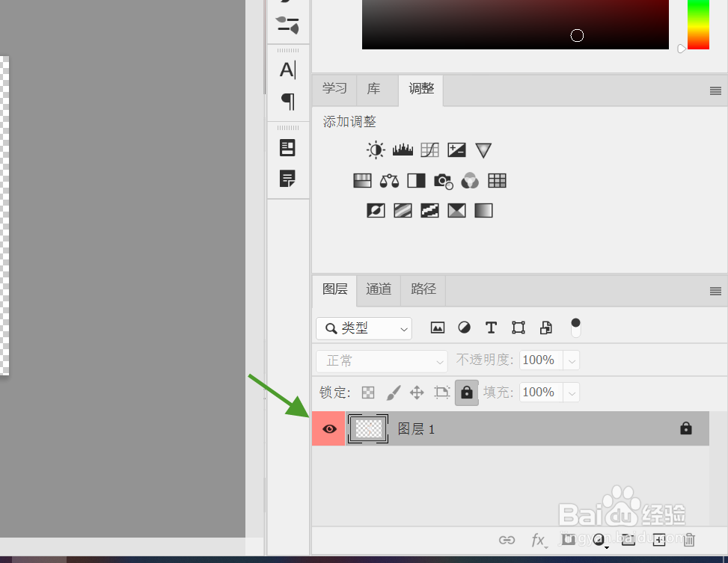Add a Channel Mixer adjustment

point(470,180)
